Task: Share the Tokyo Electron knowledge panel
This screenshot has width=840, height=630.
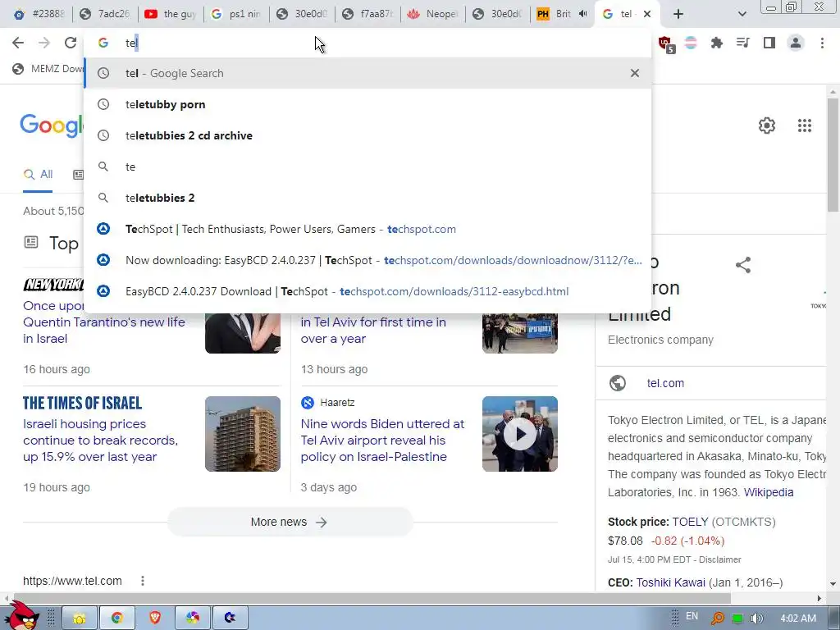Action: (x=743, y=265)
